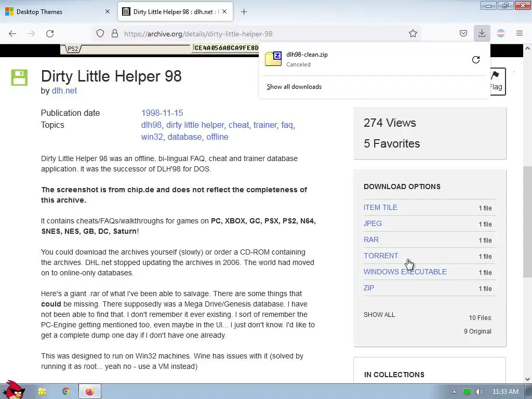This screenshot has width=532, height=399.
Task: Open the dlh.net author link
Action: pos(64,90)
